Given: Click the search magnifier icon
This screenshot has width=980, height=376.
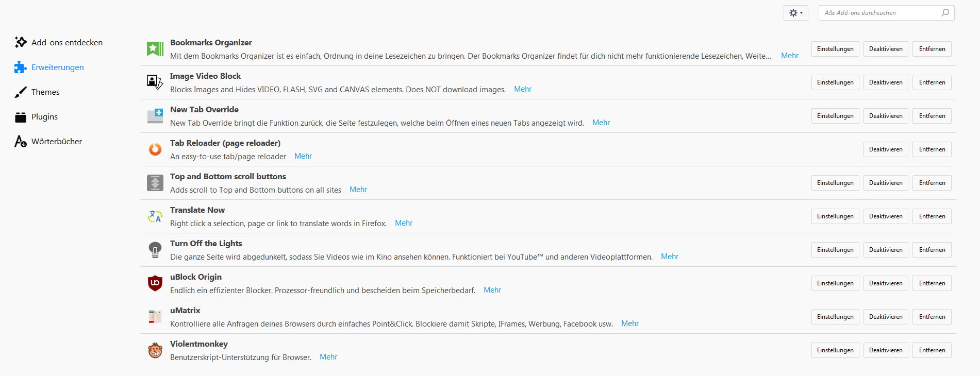Looking at the screenshot, I should point(945,13).
